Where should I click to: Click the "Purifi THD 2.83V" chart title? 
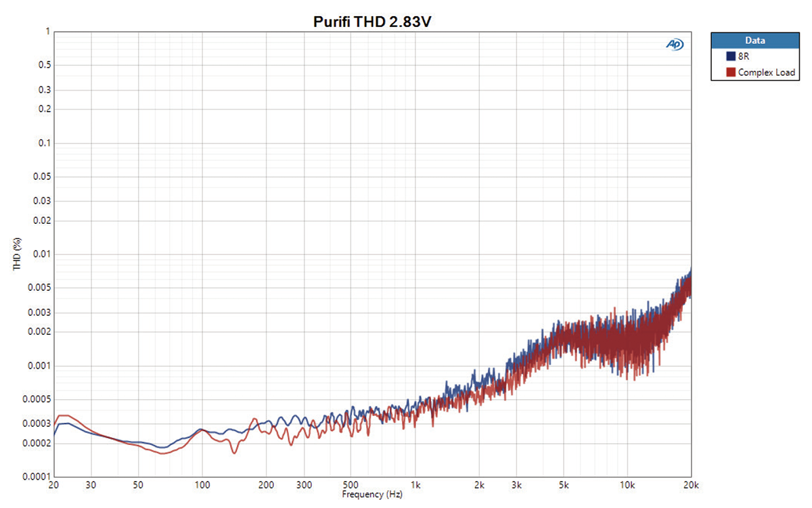372,22
